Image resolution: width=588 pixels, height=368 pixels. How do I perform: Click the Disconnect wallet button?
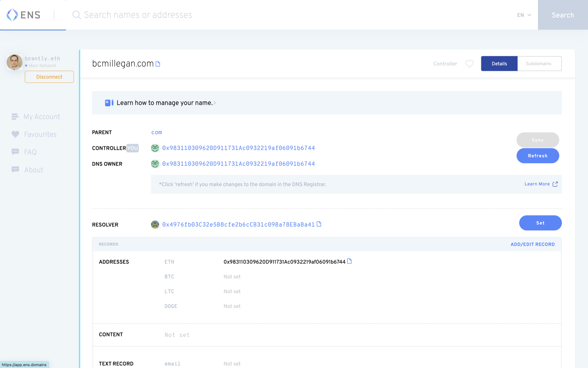pyautogui.click(x=49, y=77)
